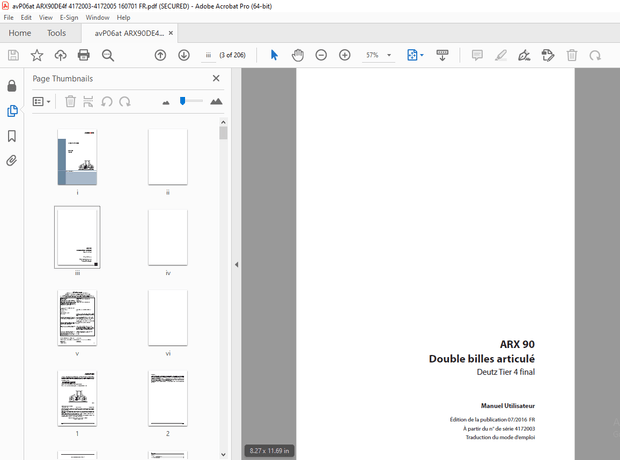Add file to starred with star icon
The width and height of the screenshot is (620, 460).
(x=37, y=55)
